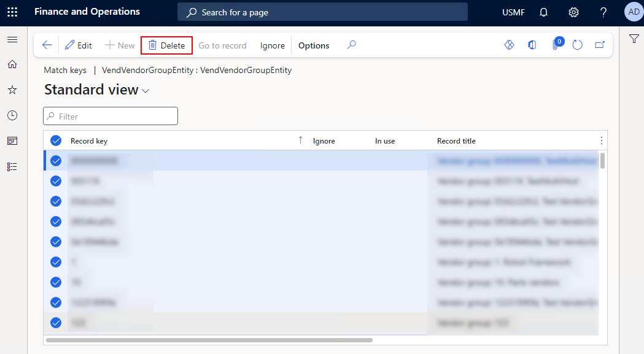Delete the selected match key records
This screenshot has height=354, width=644.
pos(167,45)
